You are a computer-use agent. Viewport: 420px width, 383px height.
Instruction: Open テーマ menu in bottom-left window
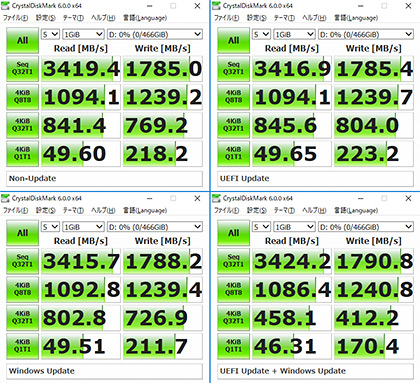pos(73,210)
